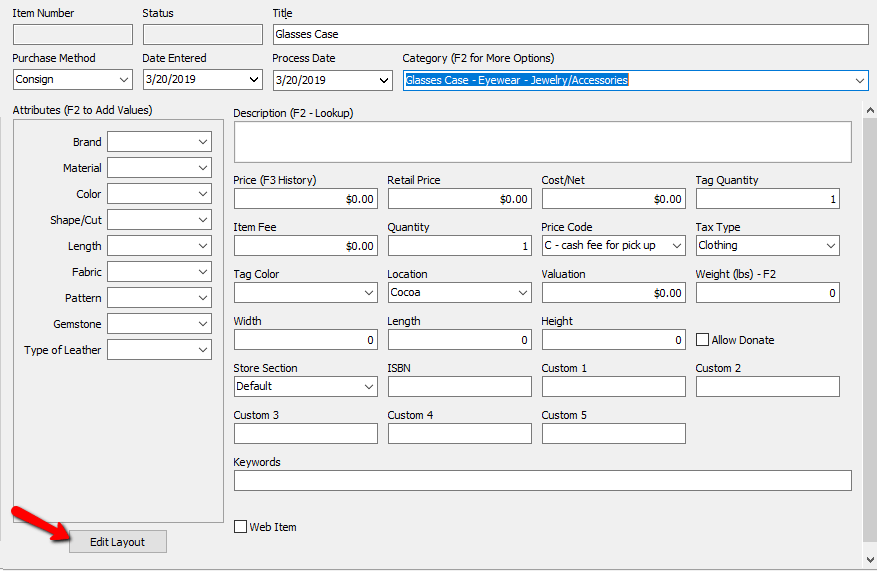Focus the Width dimension field
Image resolution: width=877 pixels, height=571 pixels.
click(x=305, y=339)
